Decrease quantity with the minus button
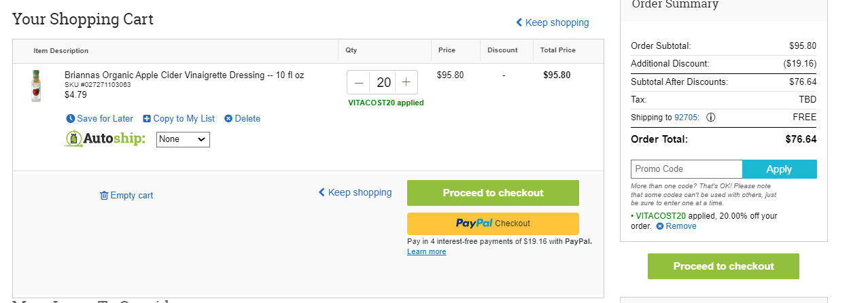The image size is (868, 303). point(359,83)
